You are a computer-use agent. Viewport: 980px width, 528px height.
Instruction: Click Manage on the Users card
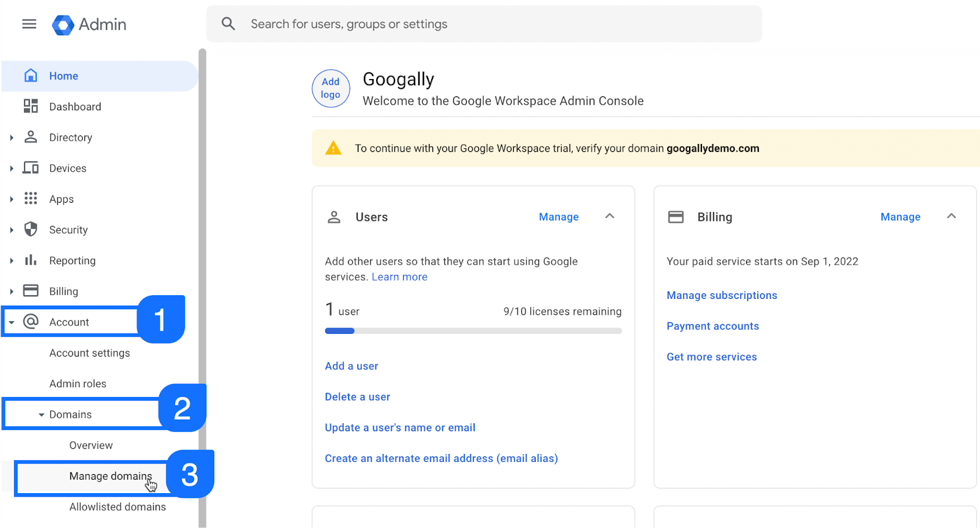tap(559, 217)
